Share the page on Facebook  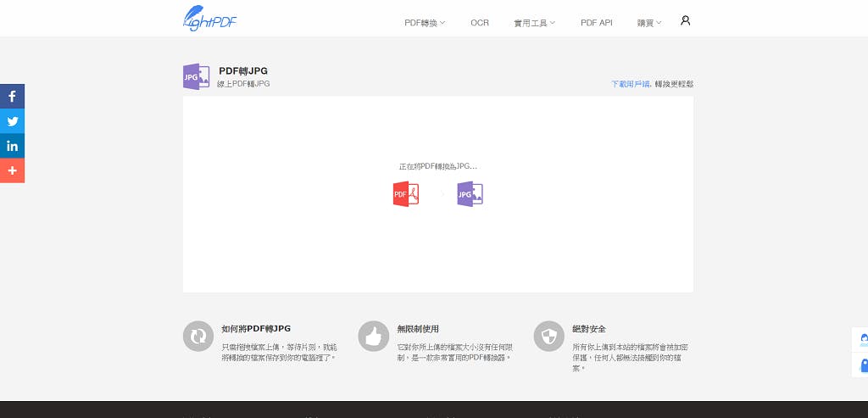[12, 97]
